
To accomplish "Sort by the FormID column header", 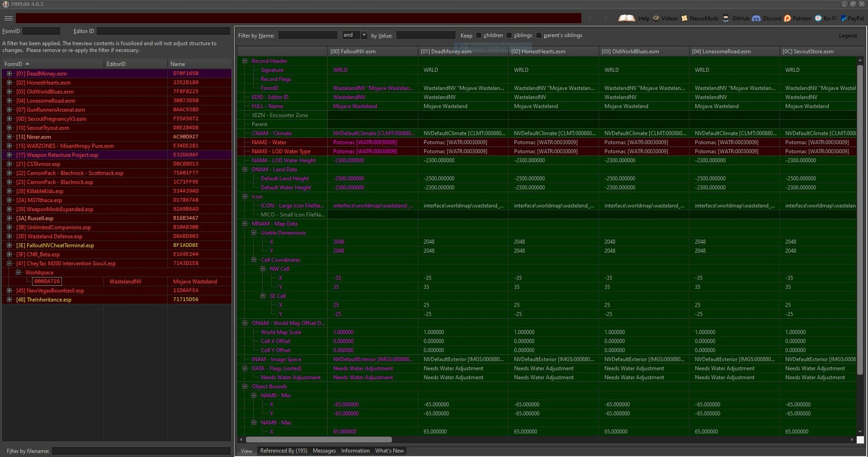I will (53, 64).
